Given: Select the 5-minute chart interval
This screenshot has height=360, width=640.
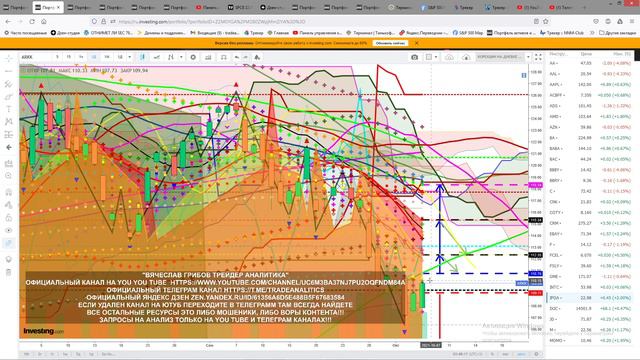Looking at the screenshot, I should (57, 57).
